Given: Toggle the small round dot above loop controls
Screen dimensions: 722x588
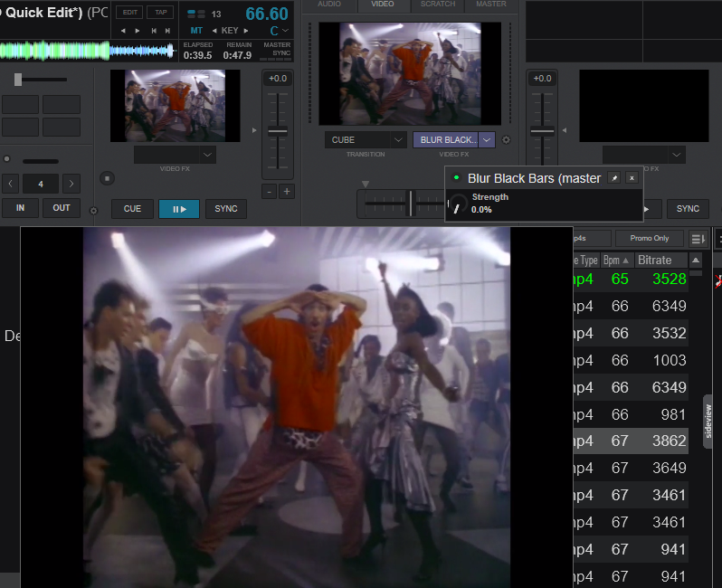Looking at the screenshot, I should click(7, 159).
